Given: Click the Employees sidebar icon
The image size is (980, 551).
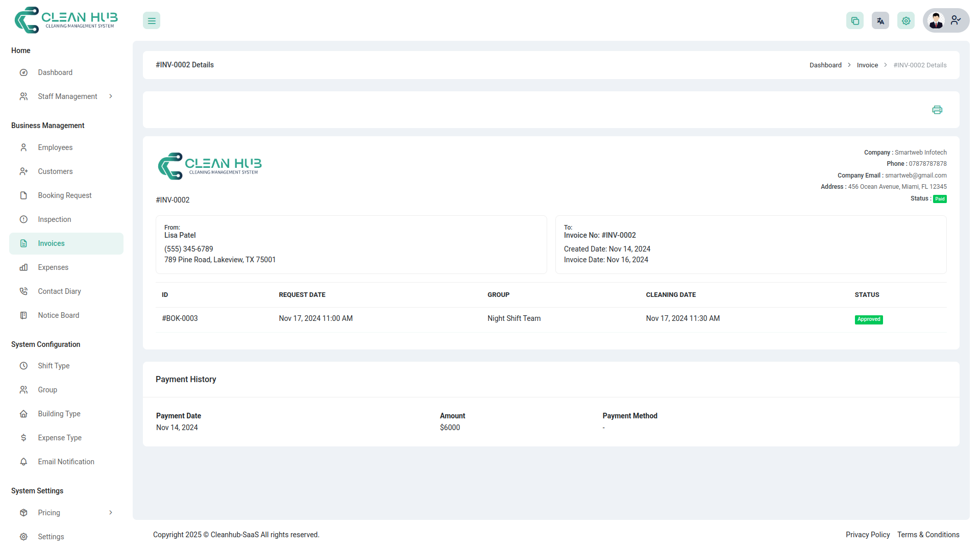Looking at the screenshot, I should click(x=23, y=147).
